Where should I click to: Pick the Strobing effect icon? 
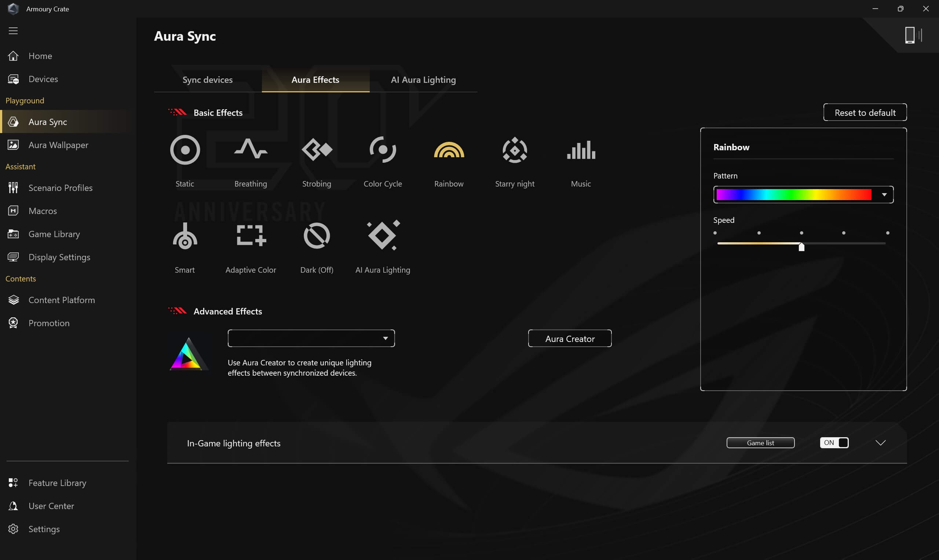click(x=317, y=150)
